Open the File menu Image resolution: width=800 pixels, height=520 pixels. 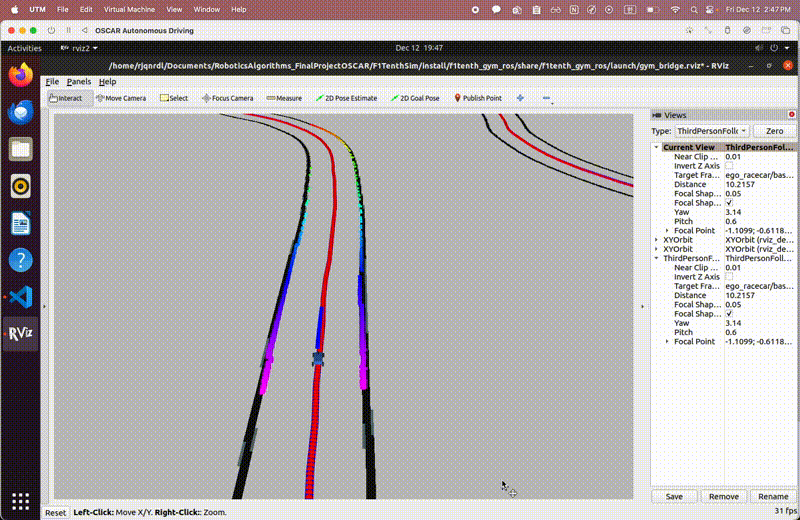click(x=52, y=81)
